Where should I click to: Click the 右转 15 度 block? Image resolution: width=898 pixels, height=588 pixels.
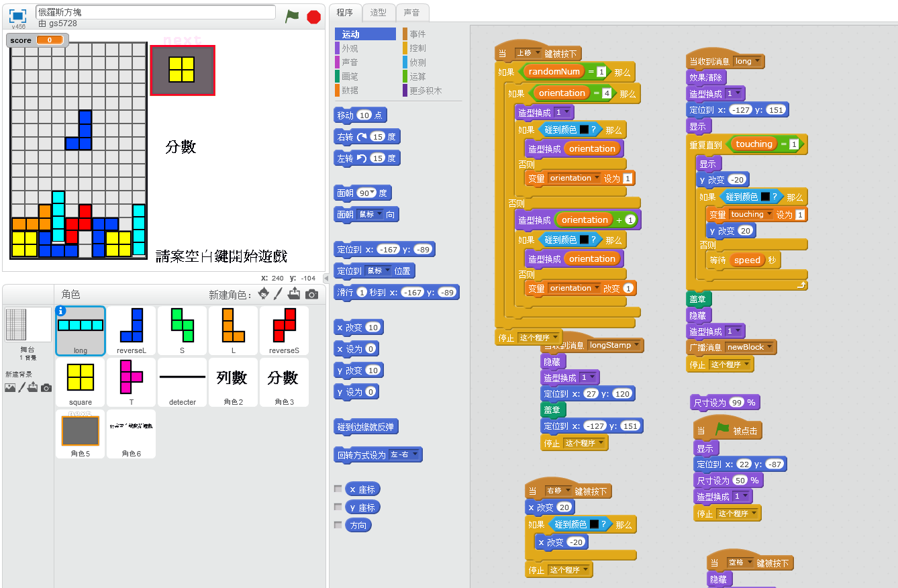[367, 137]
